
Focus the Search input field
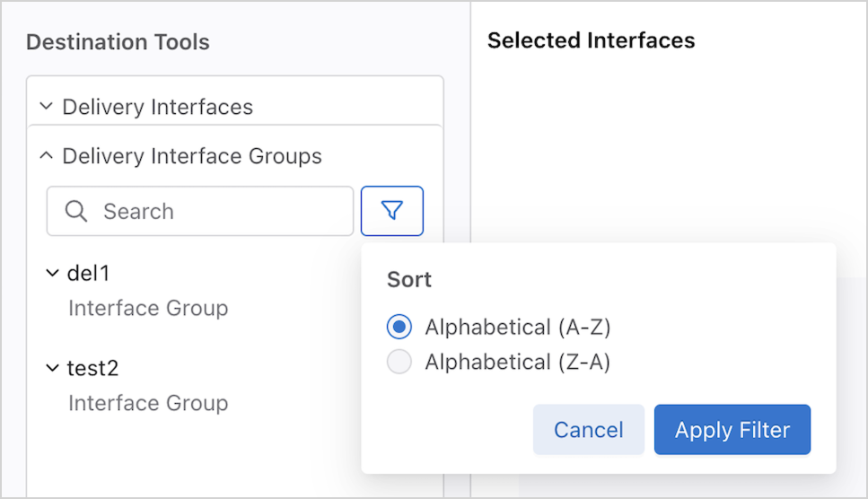(215, 211)
